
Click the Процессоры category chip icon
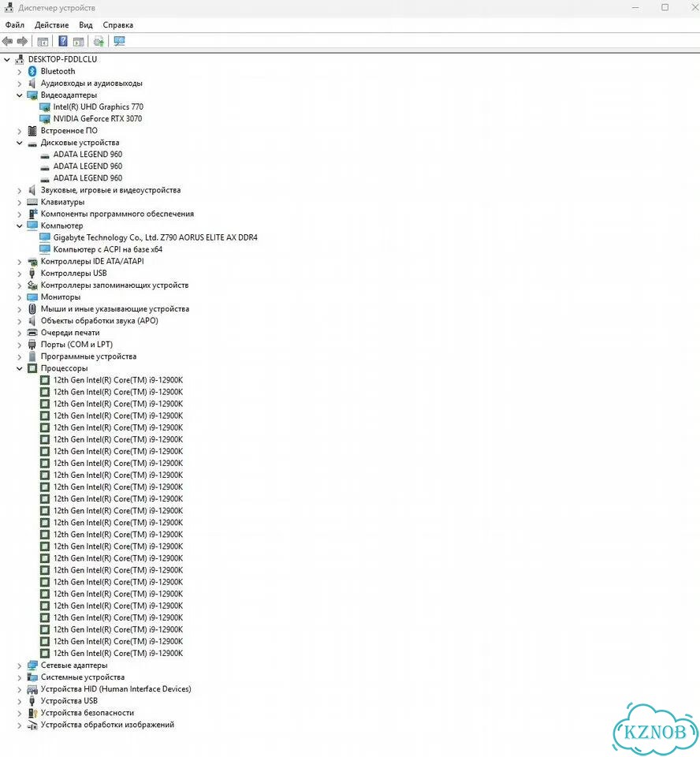pos(32,368)
